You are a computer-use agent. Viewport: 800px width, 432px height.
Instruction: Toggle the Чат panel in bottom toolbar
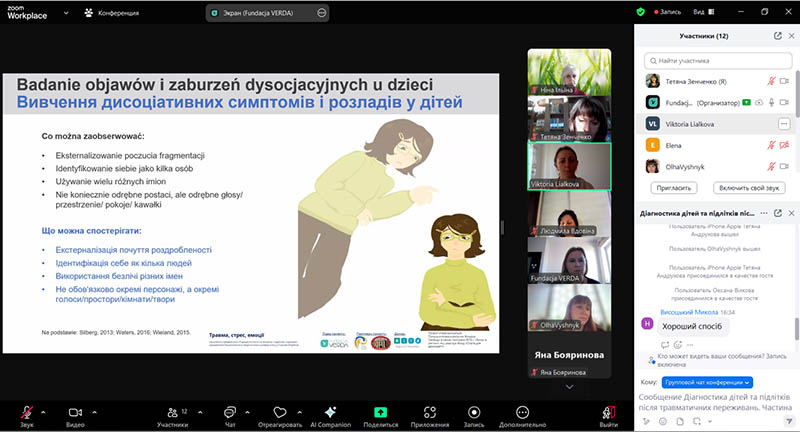click(x=230, y=416)
